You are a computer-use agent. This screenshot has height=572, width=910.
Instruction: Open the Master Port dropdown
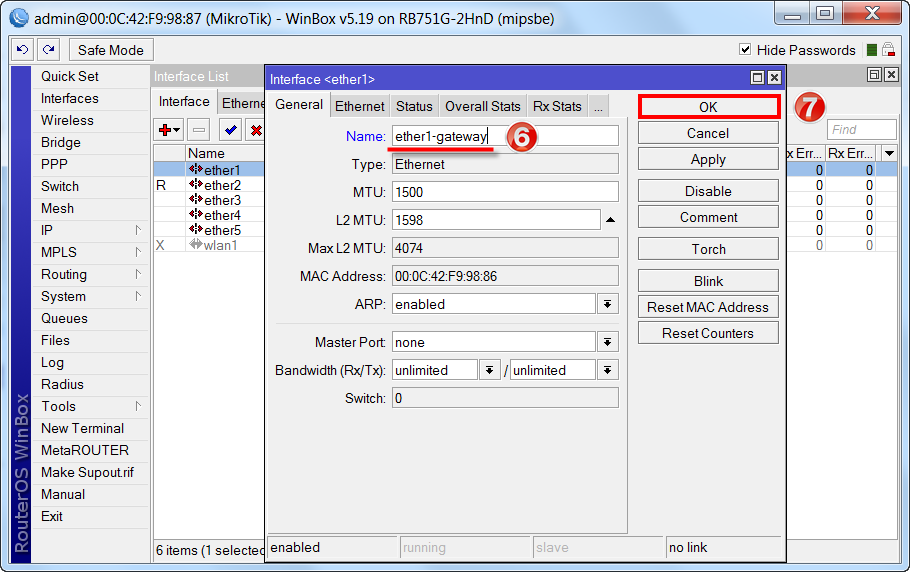pos(607,342)
